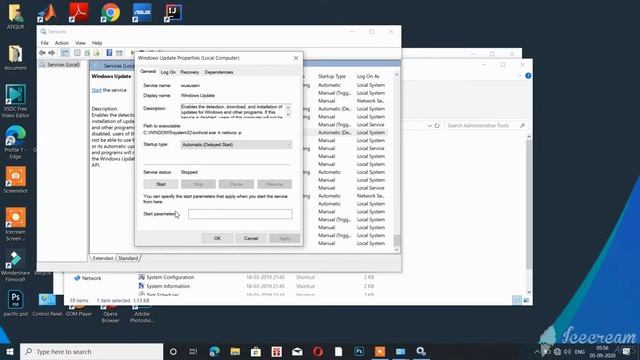
Task: Switch to the Extended tab in Services
Action: 102,258
